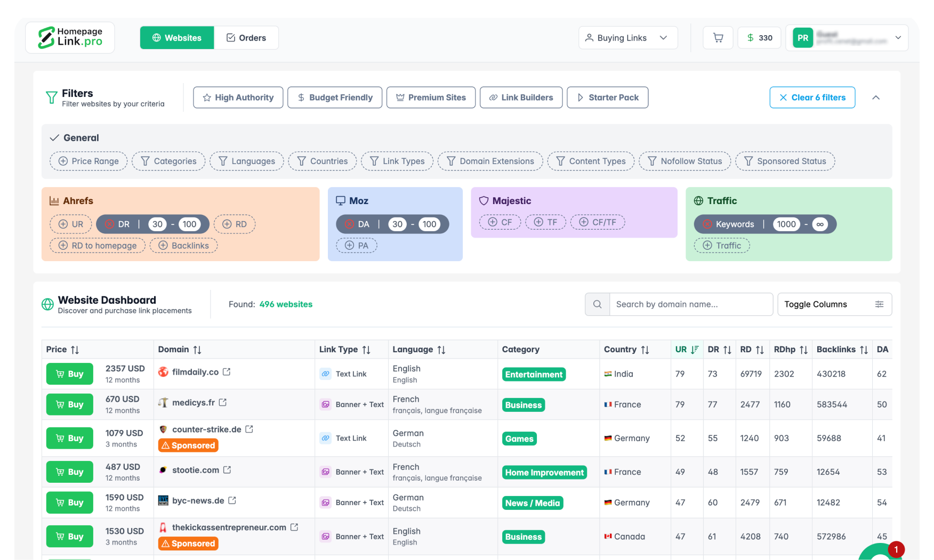Remove the Moz DA filter icon
934x560 pixels.
point(349,224)
